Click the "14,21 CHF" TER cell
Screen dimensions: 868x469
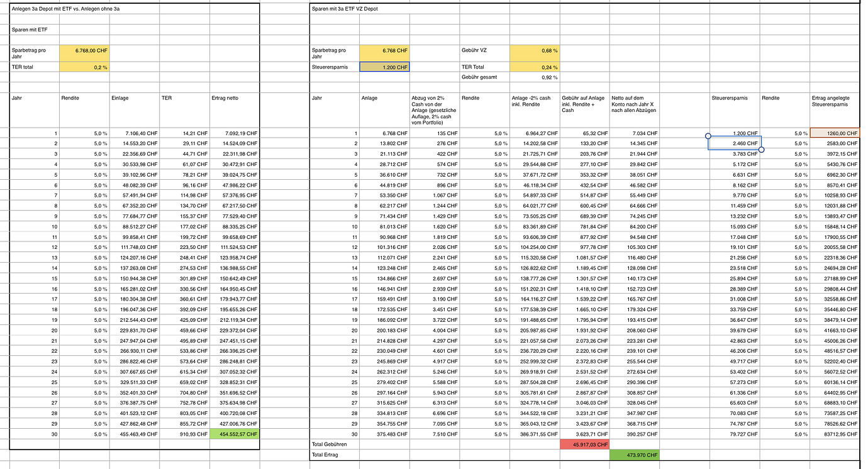[x=184, y=133]
